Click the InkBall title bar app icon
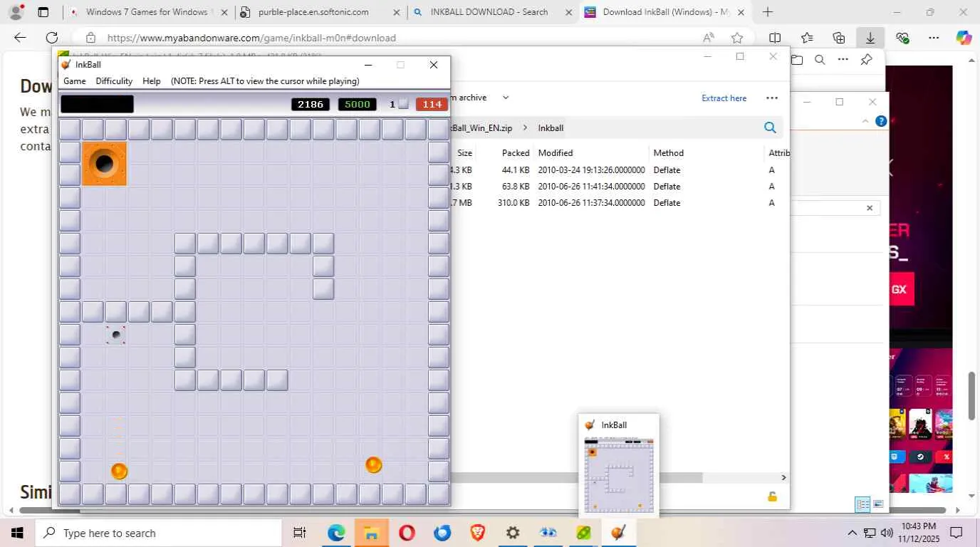This screenshot has width=980, height=547. point(66,65)
